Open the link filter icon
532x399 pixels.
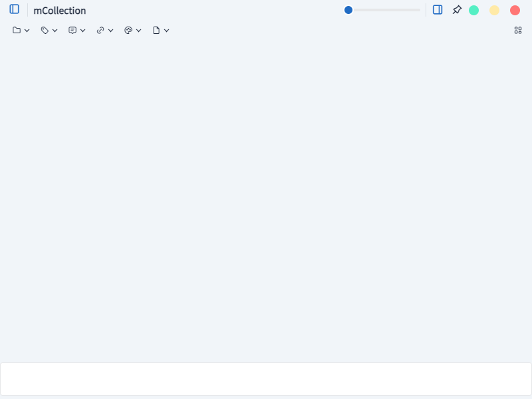(100, 30)
